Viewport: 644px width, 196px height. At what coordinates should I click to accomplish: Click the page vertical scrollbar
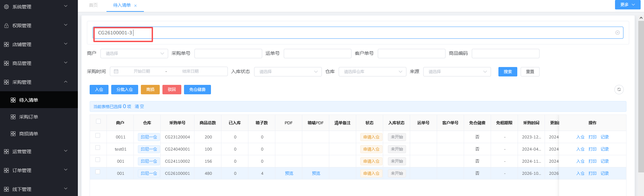click(x=641, y=97)
